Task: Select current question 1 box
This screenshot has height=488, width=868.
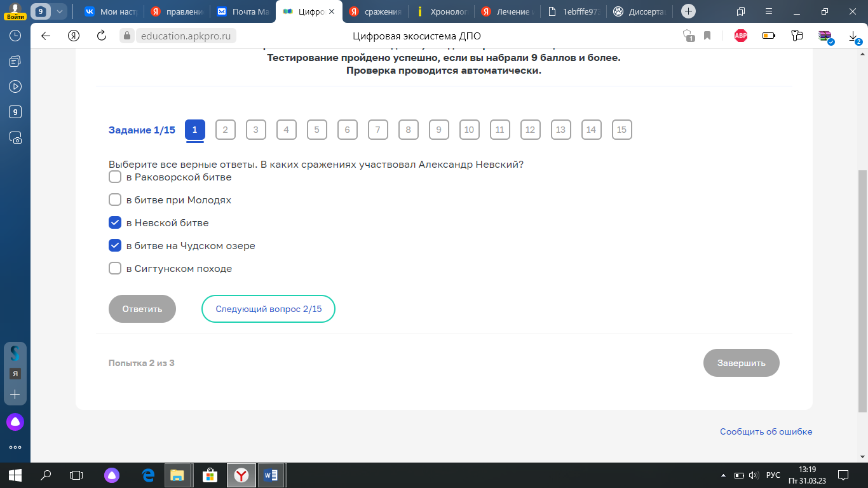Action: pos(194,130)
